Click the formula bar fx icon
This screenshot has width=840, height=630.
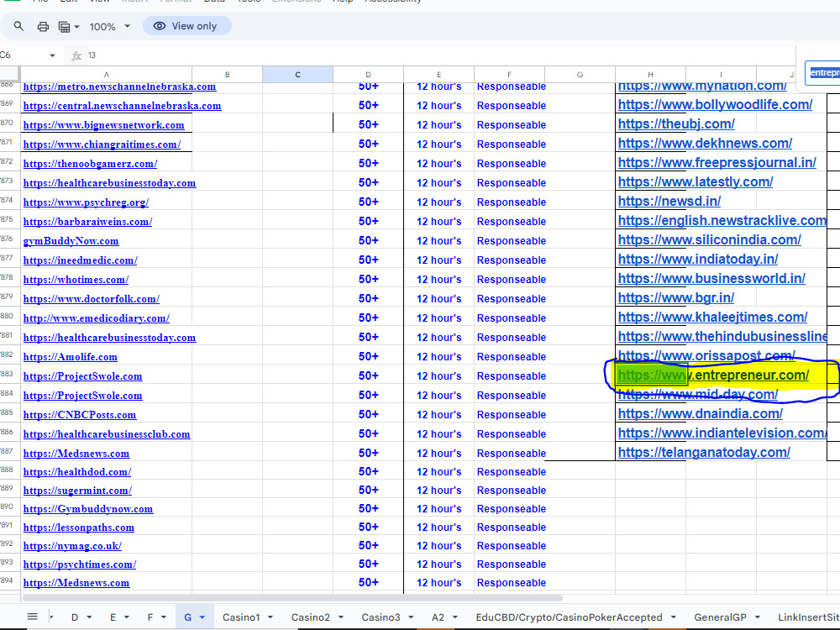[x=76, y=55]
